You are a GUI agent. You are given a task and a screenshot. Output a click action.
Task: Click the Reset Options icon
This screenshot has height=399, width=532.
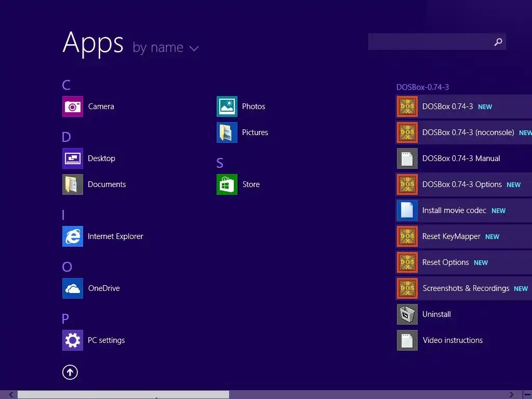(407, 262)
